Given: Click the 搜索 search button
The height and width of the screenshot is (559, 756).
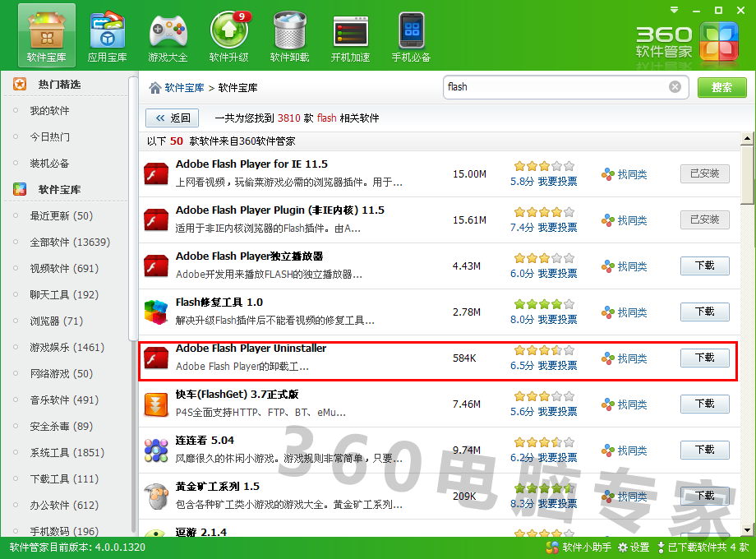Looking at the screenshot, I should coord(721,87).
